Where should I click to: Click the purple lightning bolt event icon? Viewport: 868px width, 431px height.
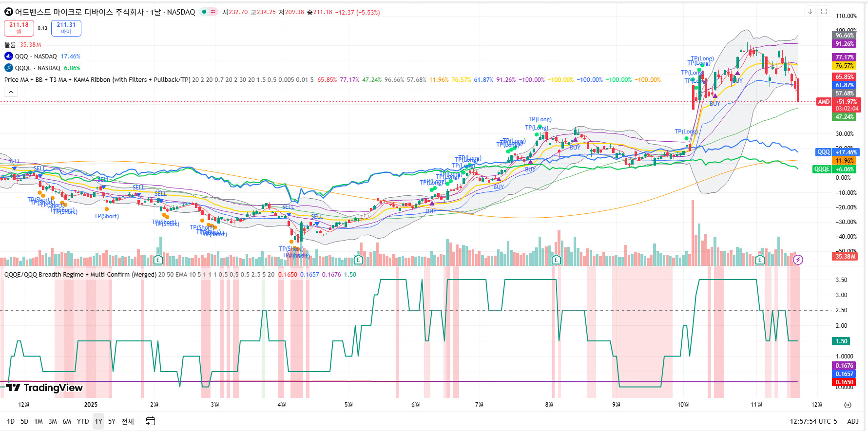[x=798, y=260]
